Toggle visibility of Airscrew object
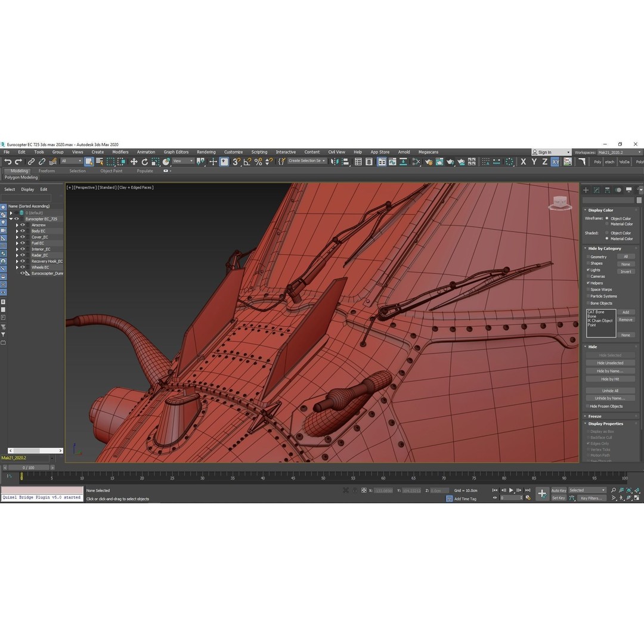Viewport: 644px width, 644px height. point(23,225)
